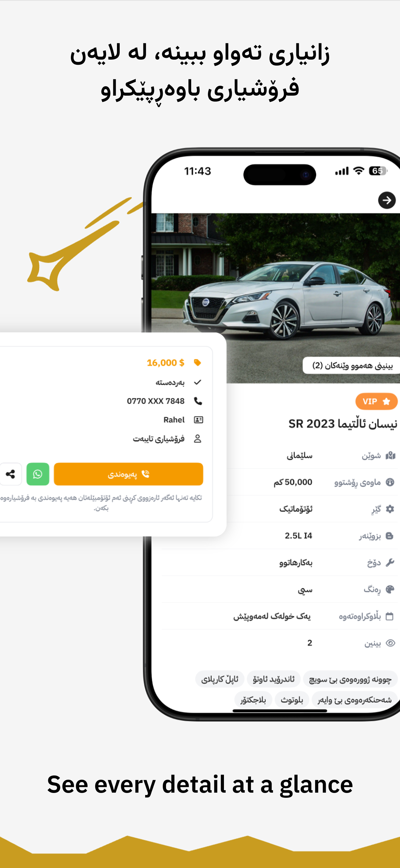The image size is (400, 868).
Task: Select the Bluetooth feature chip
Action: tap(292, 700)
